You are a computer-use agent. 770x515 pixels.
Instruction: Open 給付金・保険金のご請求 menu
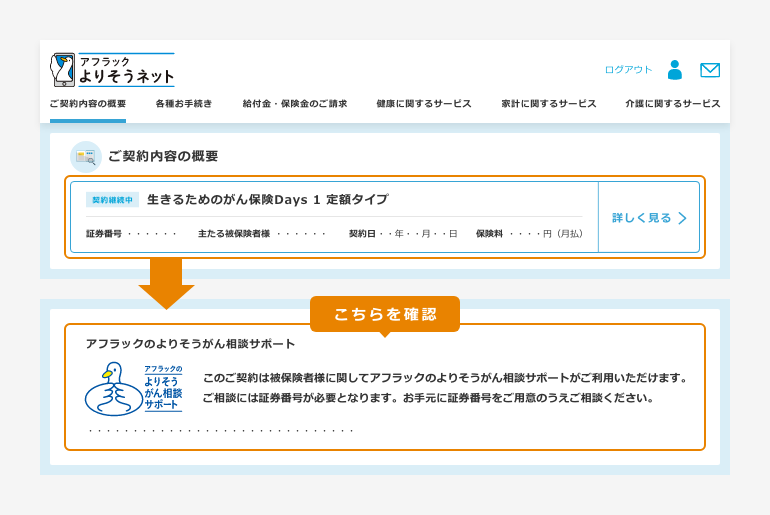coord(295,104)
